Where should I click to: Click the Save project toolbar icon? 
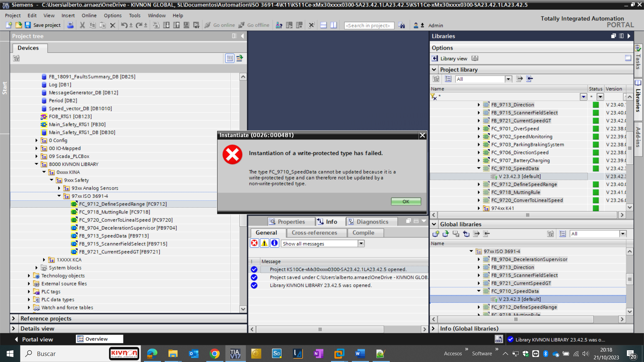tap(28, 25)
